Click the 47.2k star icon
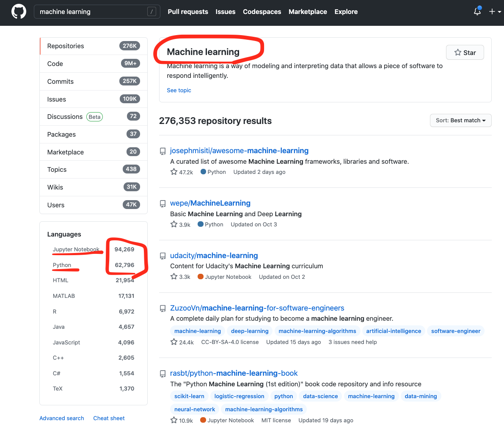 pyautogui.click(x=174, y=172)
